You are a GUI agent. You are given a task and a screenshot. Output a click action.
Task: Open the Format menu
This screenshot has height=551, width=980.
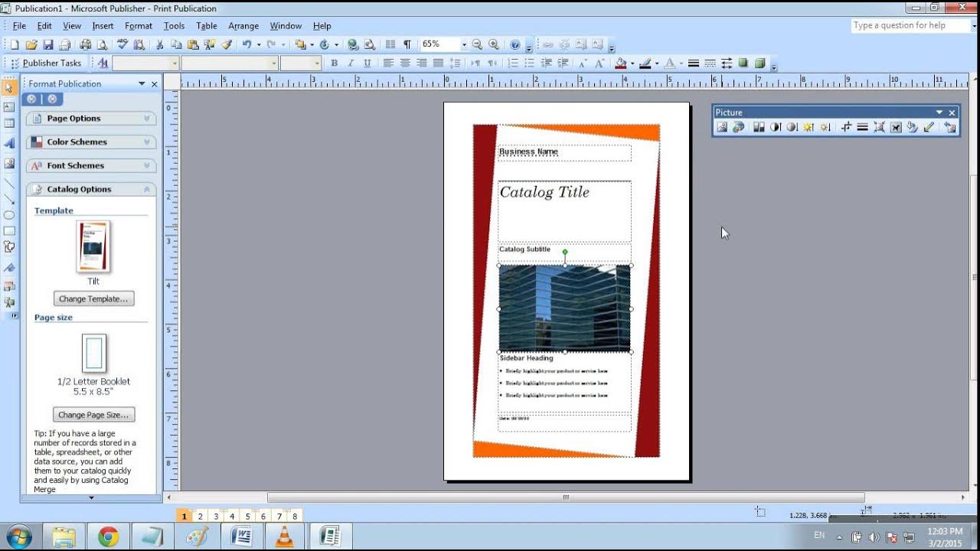[139, 26]
